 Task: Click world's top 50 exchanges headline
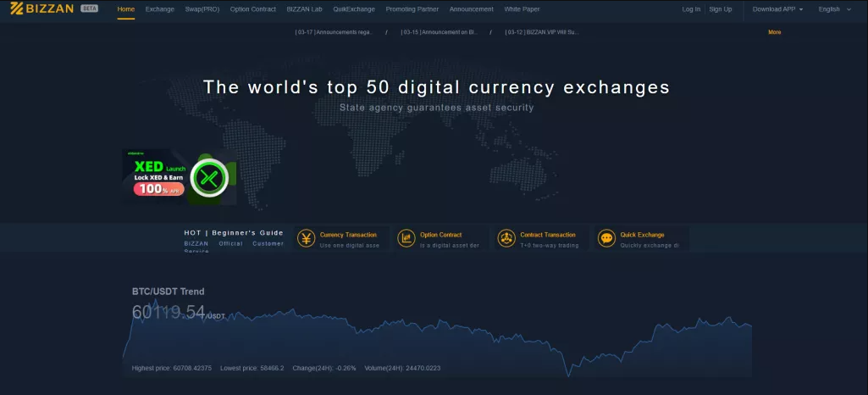click(x=436, y=87)
